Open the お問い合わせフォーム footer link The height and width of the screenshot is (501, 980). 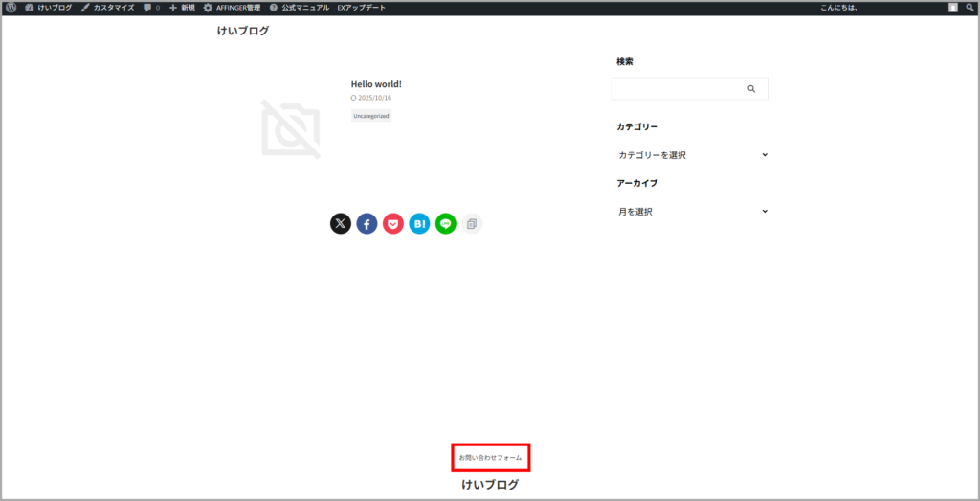coord(490,458)
